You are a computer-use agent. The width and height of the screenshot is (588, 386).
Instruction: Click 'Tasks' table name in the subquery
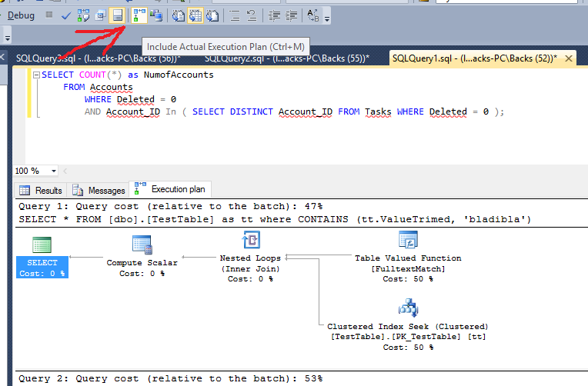[x=378, y=112]
